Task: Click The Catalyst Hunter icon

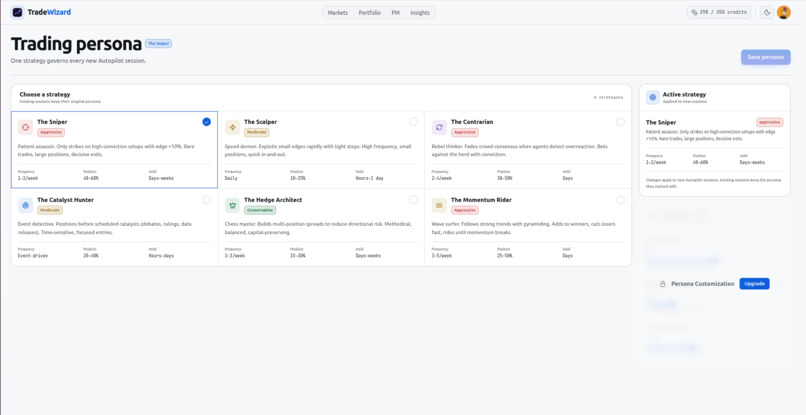Action: pos(26,205)
